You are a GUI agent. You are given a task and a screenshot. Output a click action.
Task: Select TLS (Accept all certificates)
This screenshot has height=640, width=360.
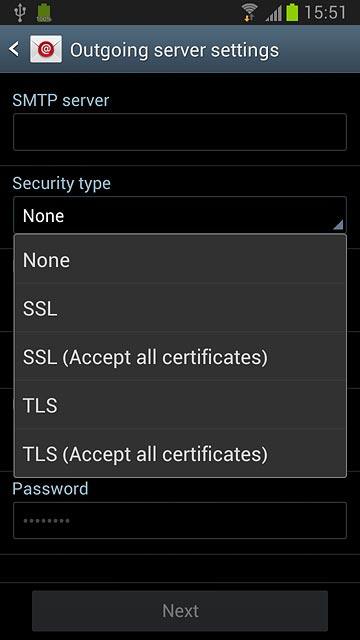(180, 453)
